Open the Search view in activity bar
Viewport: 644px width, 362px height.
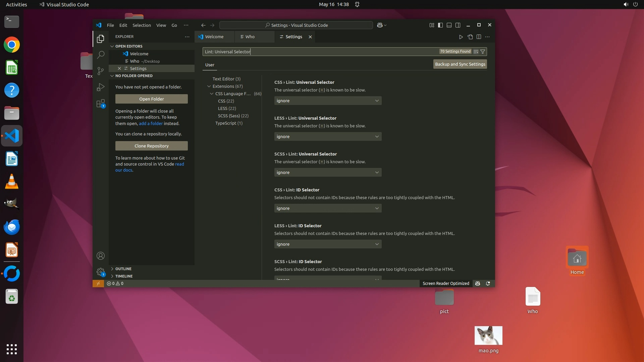(101, 55)
